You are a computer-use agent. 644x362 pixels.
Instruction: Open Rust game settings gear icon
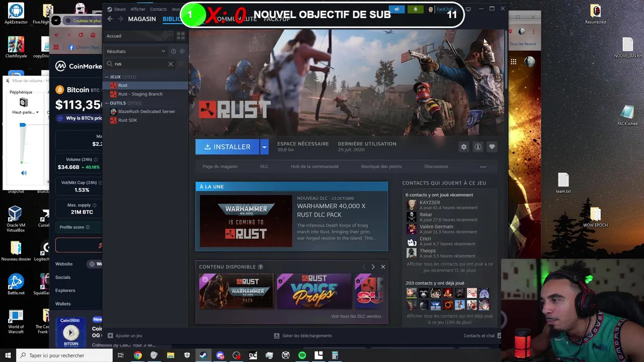coord(464,147)
